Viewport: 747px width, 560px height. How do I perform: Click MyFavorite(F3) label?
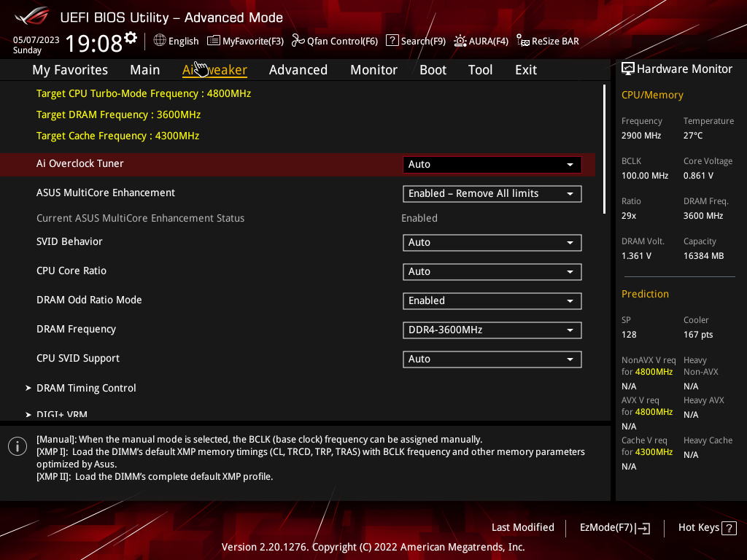click(x=253, y=42)
